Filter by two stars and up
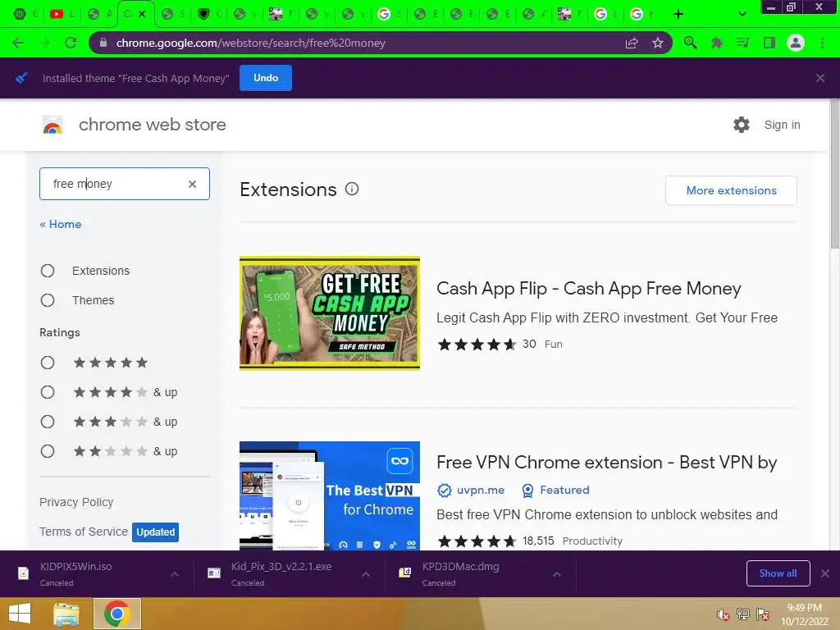Image resolution: width=840 pixels, height=630 pixels. 48,451
